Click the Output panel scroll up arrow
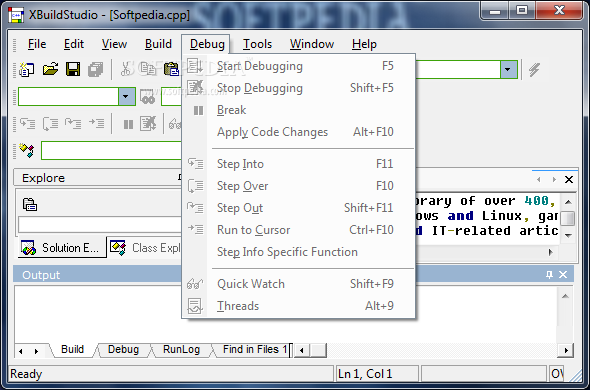 coord(565,296)
